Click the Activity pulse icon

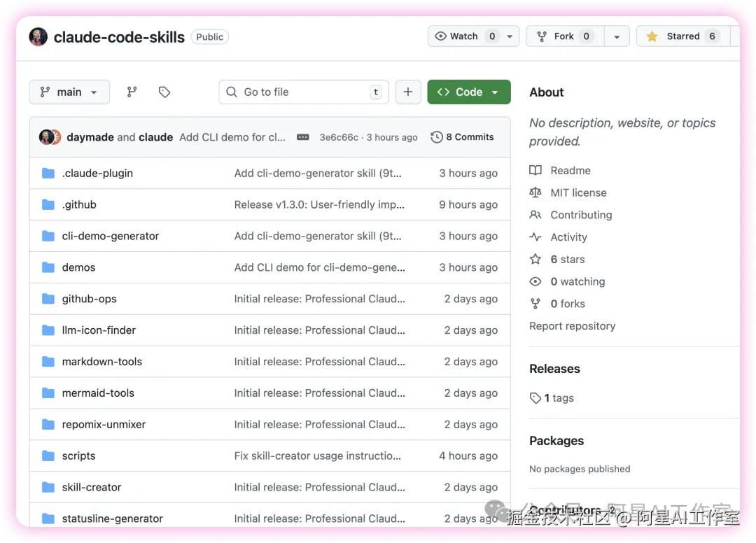click(x=535, y=237)
